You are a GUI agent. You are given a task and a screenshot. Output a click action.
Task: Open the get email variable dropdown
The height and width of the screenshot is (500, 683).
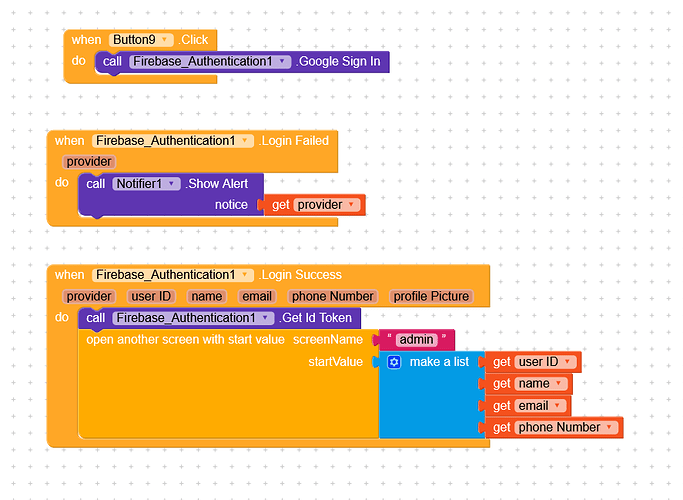click(557, 406)
